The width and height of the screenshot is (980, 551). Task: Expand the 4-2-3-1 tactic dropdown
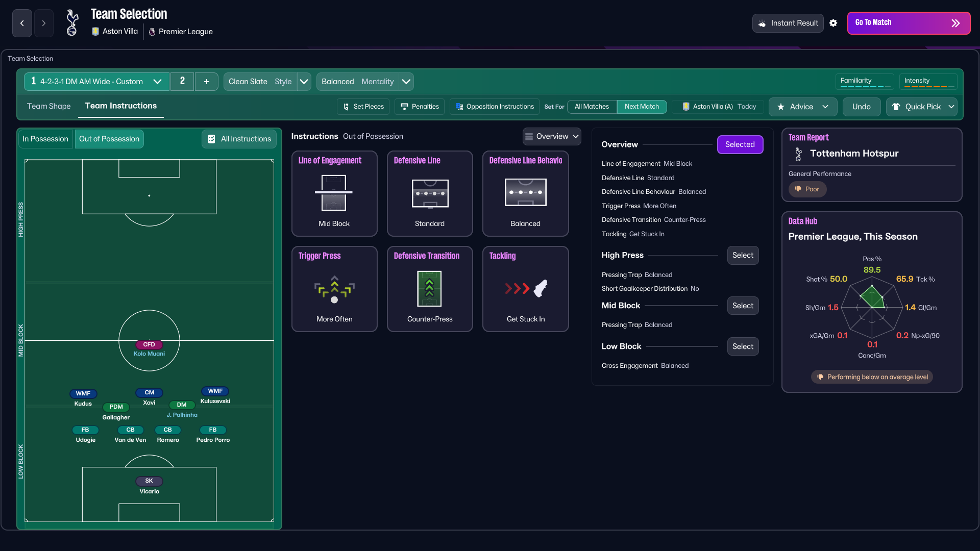coord(157,82)
